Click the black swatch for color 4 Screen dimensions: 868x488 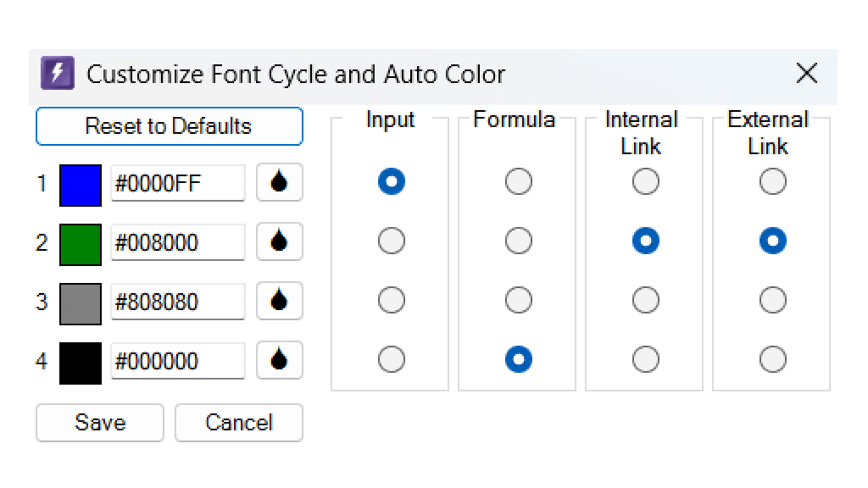[80, 359]
